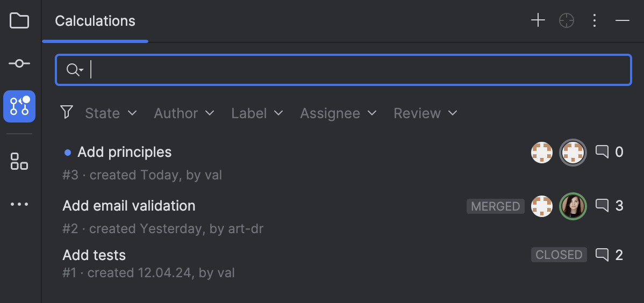
Task: Open the Structure tool window icon
Action: (x=19, y=161)
